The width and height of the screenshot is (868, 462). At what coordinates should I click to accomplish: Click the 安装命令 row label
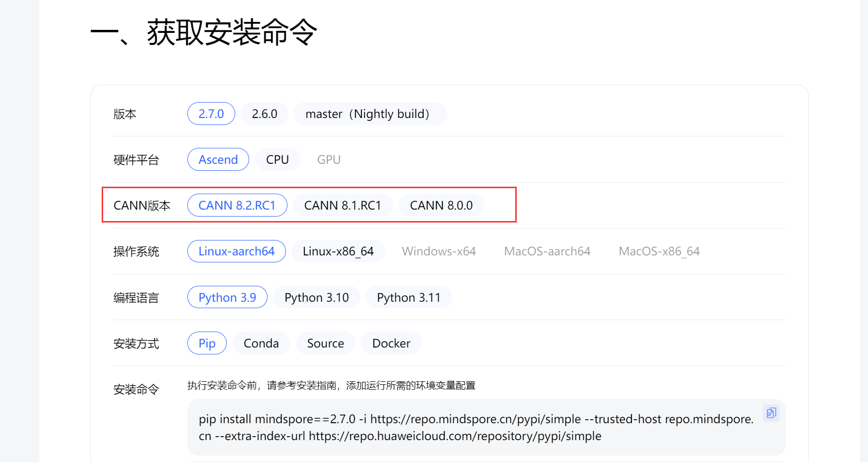pos(137,389)
